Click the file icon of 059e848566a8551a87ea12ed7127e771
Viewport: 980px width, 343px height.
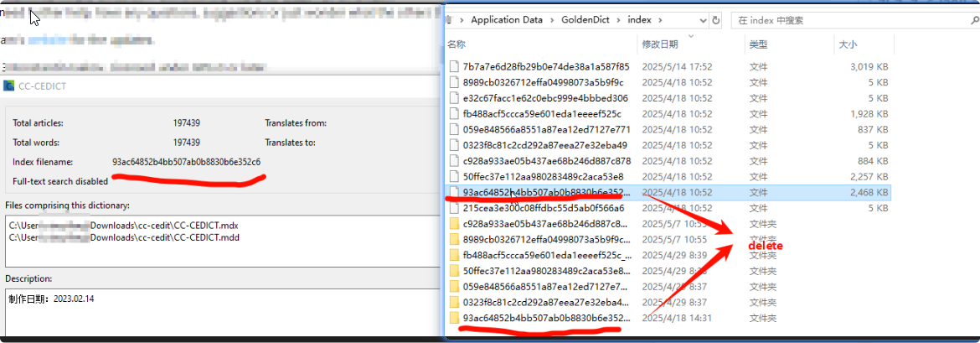click(454, 129)
